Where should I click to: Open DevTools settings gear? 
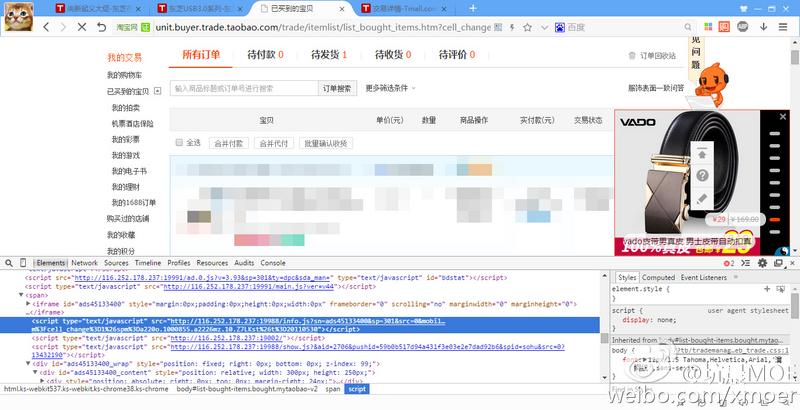coord(762,263)
